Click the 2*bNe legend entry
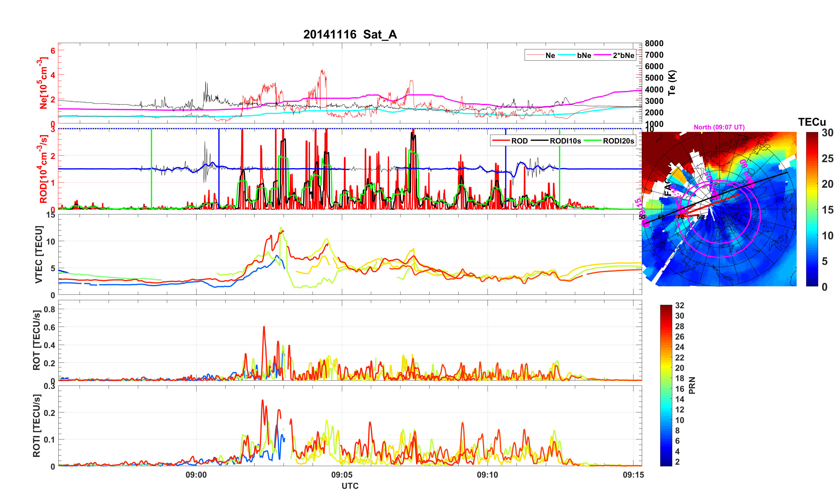834x504 pixels. click(623, 55)
